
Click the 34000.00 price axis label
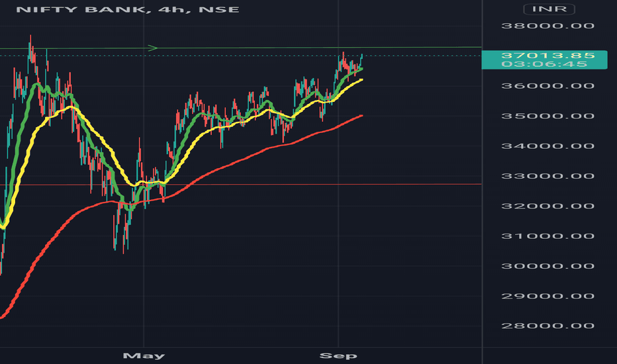pos(547,146)
